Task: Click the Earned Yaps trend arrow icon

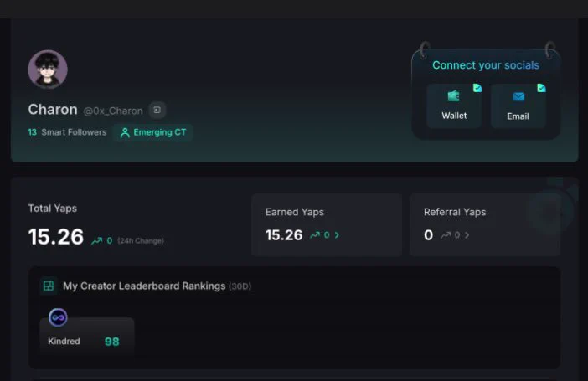Action: point(315,235)
